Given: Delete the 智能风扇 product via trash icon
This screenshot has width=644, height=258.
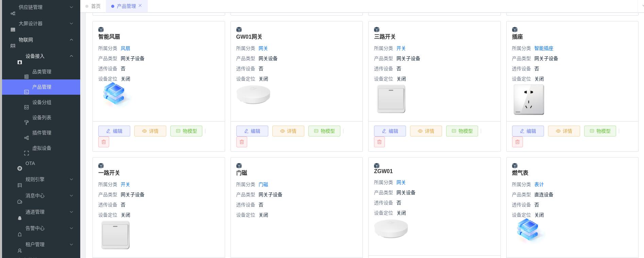Looking at the screenshot, I should click(x=104, y=142).
